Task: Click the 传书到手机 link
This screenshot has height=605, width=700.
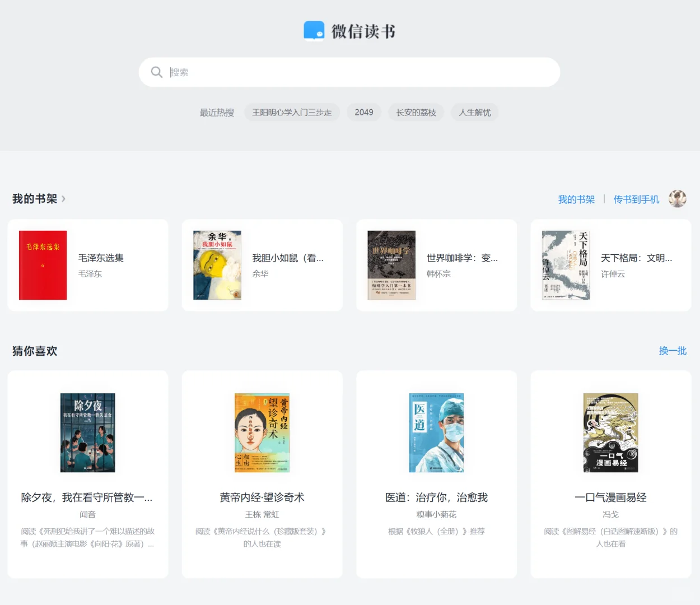Action: click(x=636, y=199)
